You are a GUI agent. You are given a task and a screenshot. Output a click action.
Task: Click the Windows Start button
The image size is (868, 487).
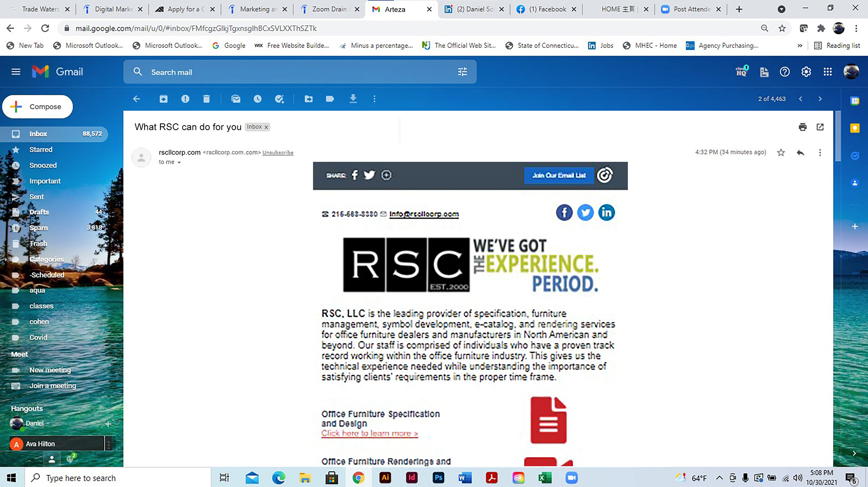(11, 478)
